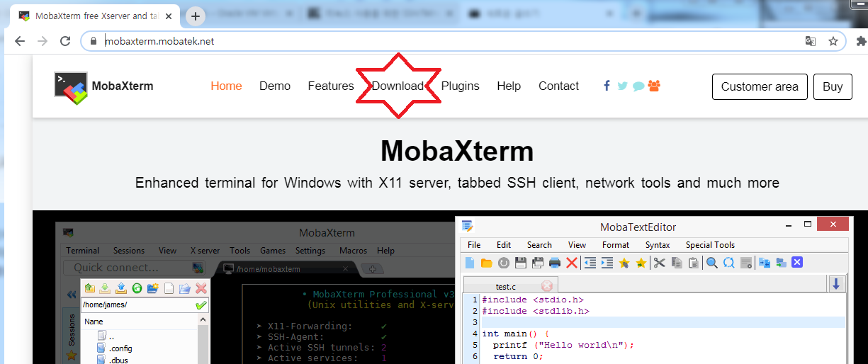
Task: Go to the Download page
Action: pyautogui.click(x=398, y=86)
